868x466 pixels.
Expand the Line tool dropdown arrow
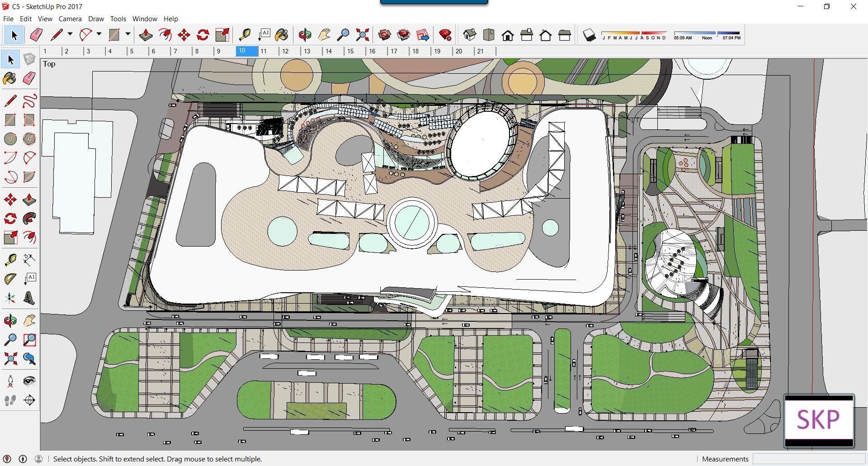click(70, 34)
